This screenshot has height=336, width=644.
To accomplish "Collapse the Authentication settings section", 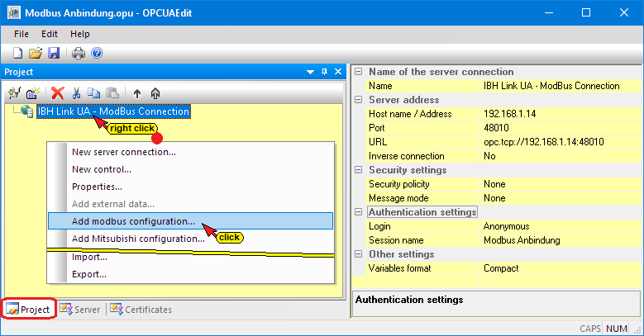I will click(x=359, y=212).
